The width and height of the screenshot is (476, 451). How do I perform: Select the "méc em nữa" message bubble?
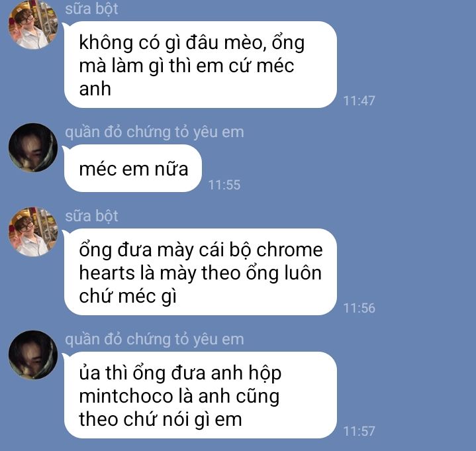pos(132,168)
